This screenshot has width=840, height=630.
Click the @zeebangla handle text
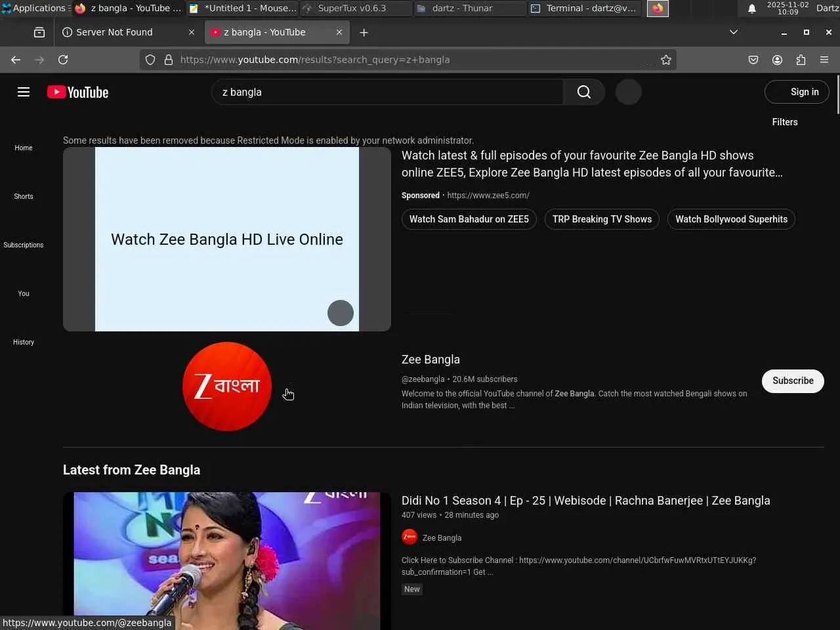[423, 379]
